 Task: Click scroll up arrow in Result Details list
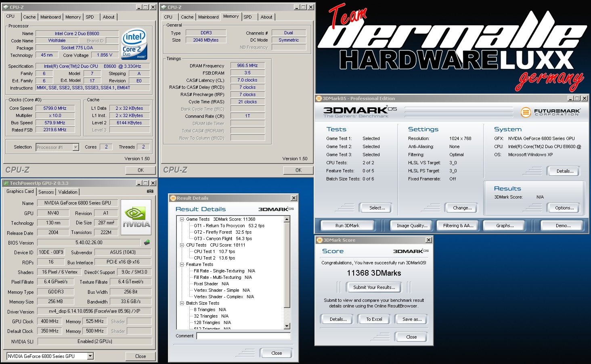(x=287, y=220)
